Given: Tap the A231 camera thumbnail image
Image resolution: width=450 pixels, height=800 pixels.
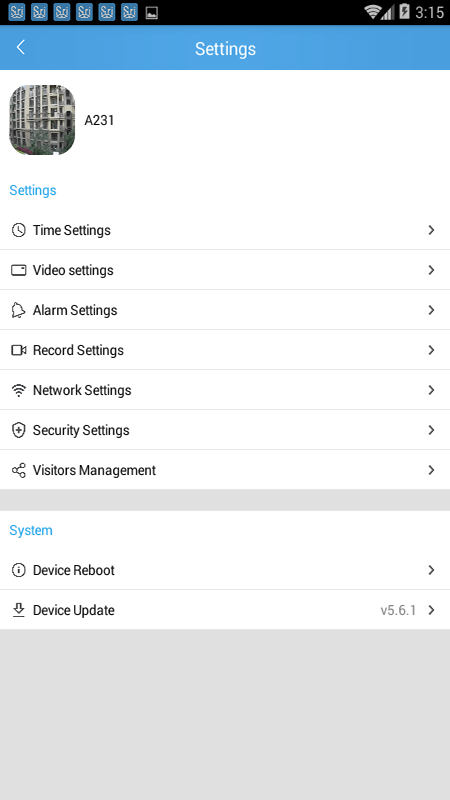Looking at the screenshot, I should [42, 120].
